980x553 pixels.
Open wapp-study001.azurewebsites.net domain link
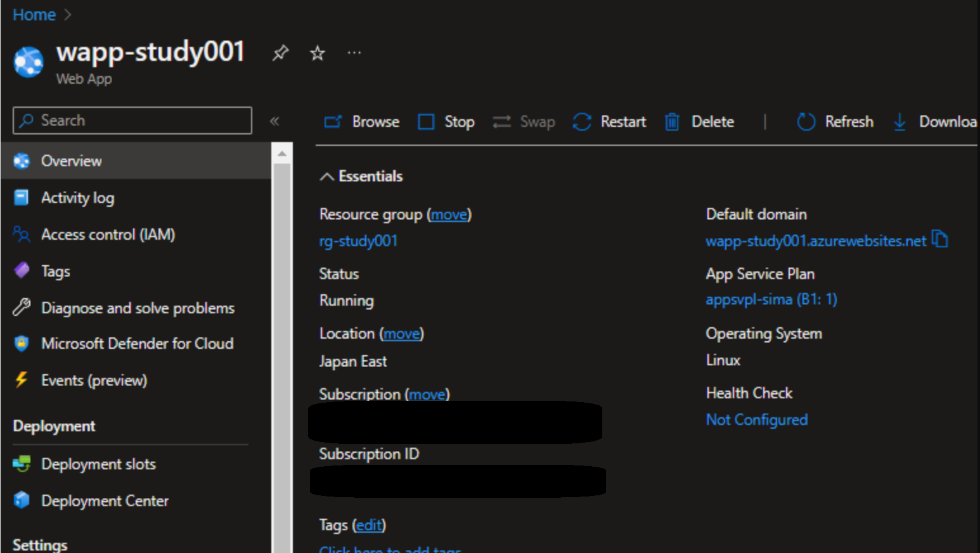coord(816,241)
